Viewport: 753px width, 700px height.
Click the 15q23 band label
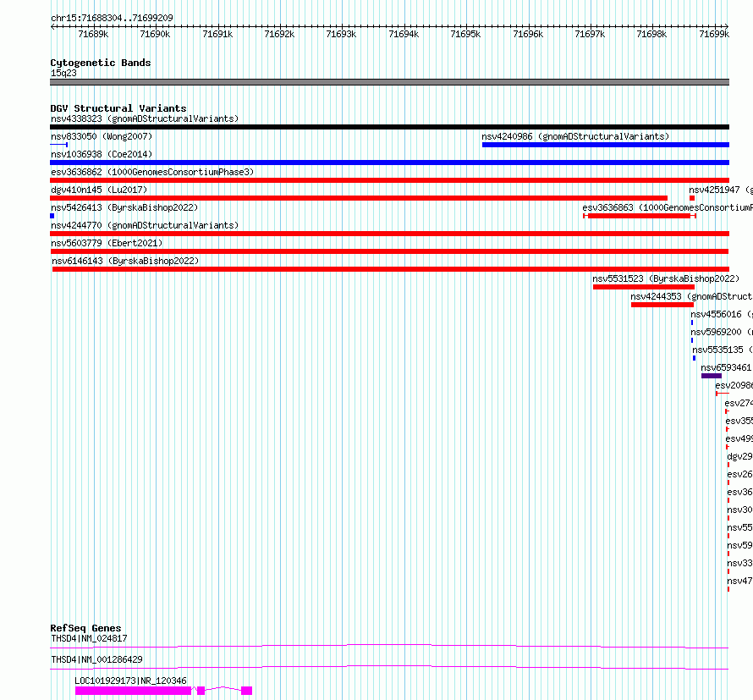63,73
